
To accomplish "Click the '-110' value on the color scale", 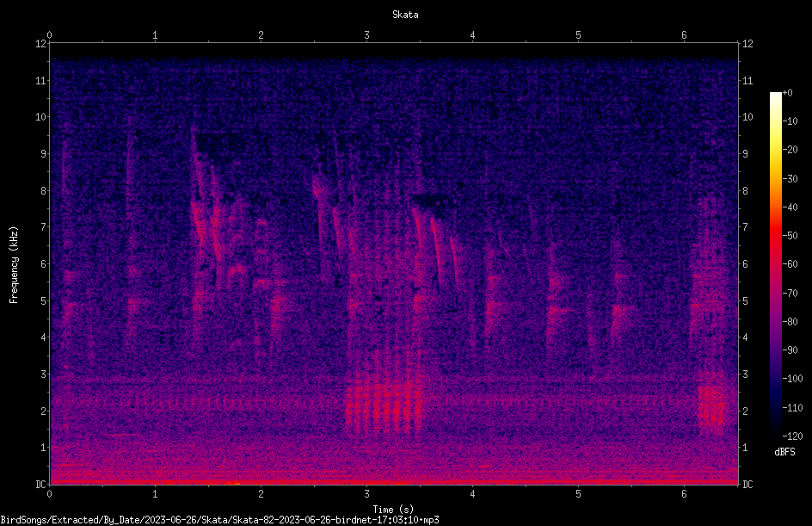I will point(793,408).
